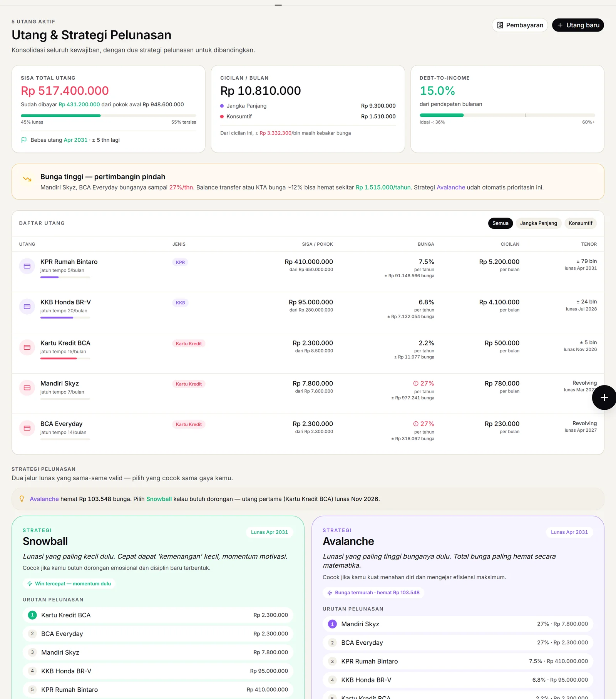Click the total debt paid progress bar
This screenshot has width=616, height=699.
[x=109, y=116]
